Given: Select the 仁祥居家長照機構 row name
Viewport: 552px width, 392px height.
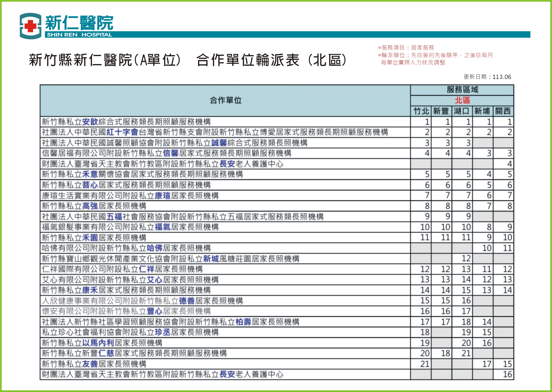Looking at the screenshot, I should [x=122, y=269].
